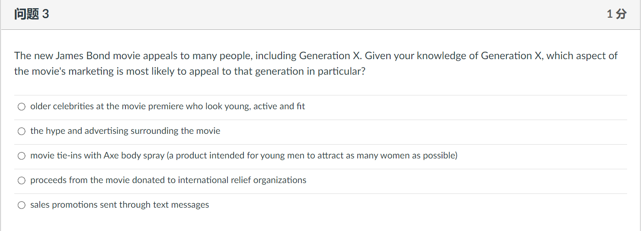Viewport: 644px width, 231px height.
Task: Click the question line starting 'the movie's marketing'
Action: 189,71
